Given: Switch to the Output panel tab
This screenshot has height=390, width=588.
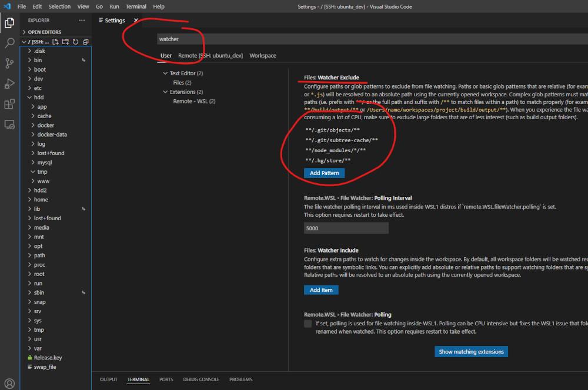Looking at the screenshot, I should [108, 379].
